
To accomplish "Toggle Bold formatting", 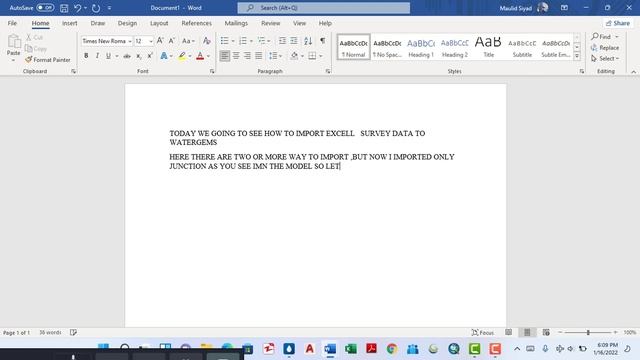I will click(86, 56).
